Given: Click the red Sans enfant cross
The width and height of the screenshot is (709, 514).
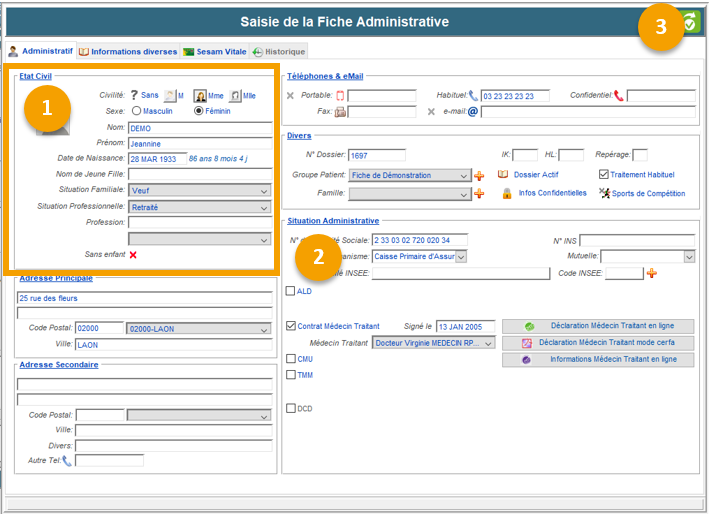Looking at the screenshot, I should coord(133,255).
